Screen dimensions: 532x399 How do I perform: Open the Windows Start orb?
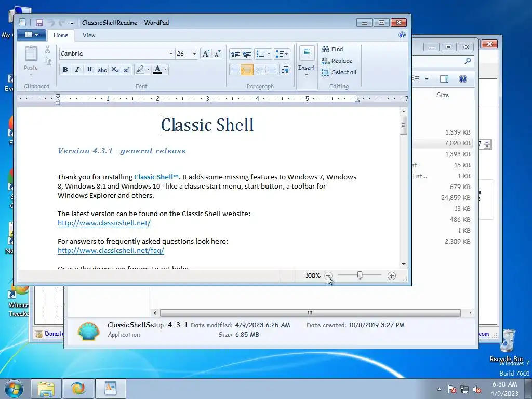[14, 389]
